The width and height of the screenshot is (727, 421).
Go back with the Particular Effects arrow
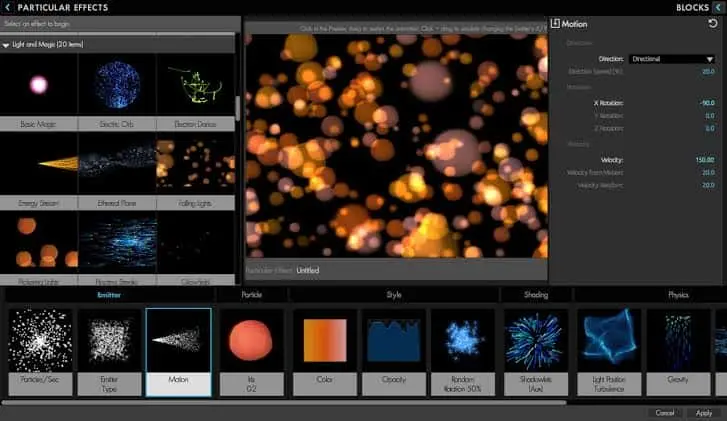pos(7,7)
